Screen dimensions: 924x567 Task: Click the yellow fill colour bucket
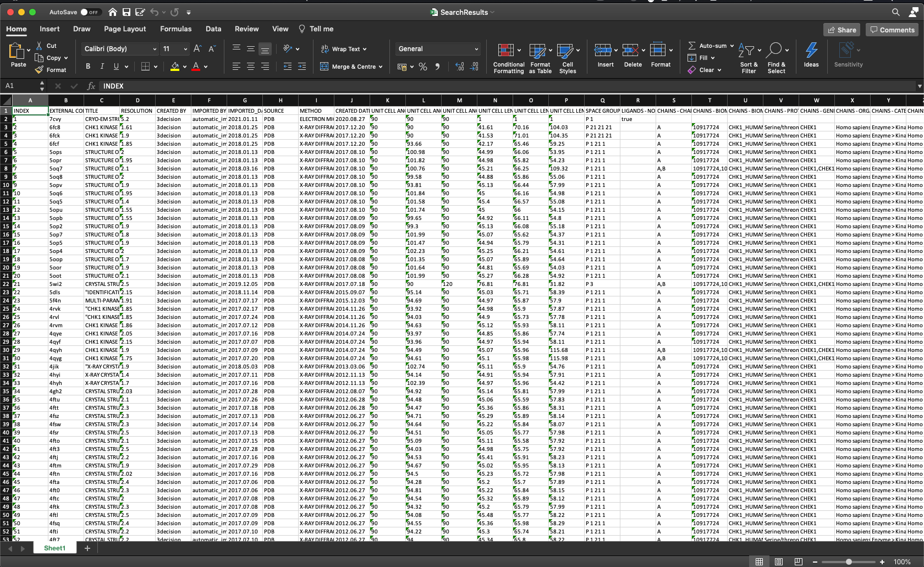(175, 67)
